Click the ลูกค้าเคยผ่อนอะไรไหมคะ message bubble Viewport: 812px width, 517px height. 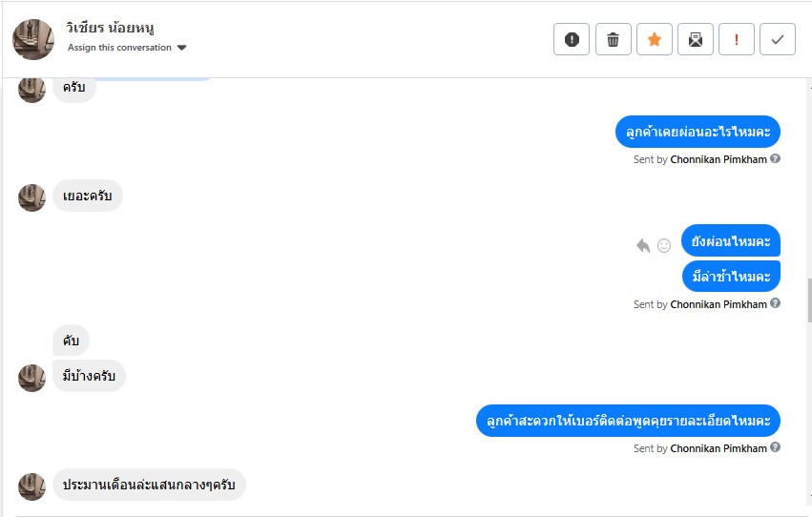click(697, 132)
